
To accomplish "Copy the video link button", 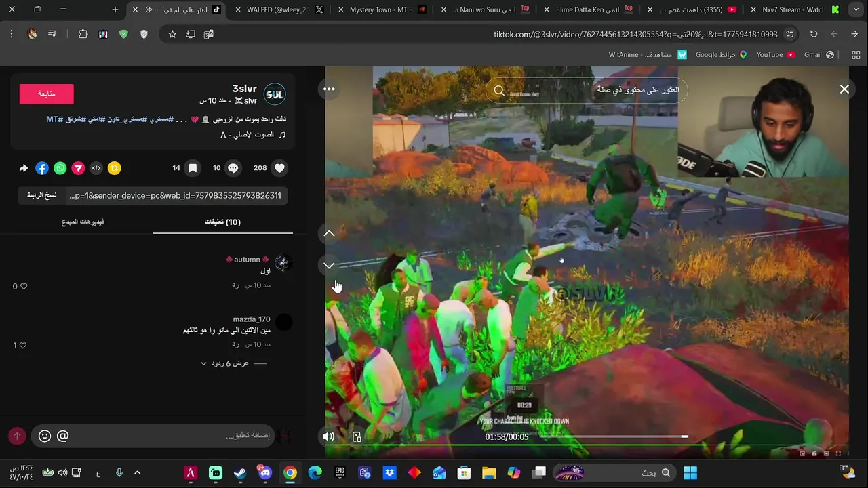I will (x=42, y=195).
